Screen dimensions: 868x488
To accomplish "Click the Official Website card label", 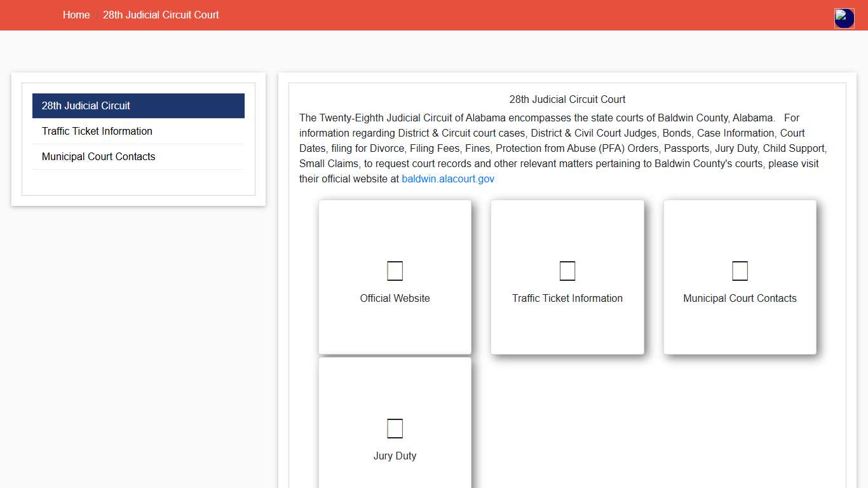I will pos(395,299).
